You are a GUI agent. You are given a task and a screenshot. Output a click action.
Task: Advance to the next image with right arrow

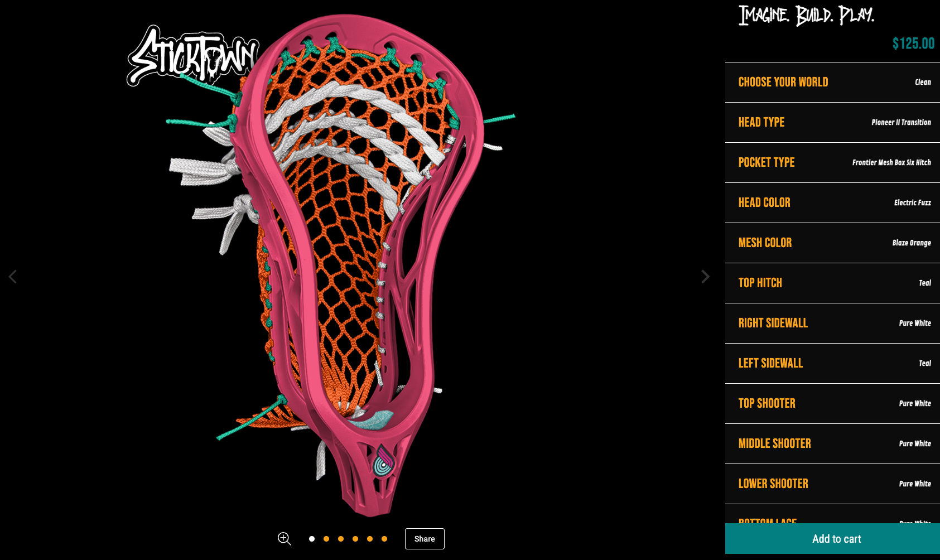click(705, 277)
